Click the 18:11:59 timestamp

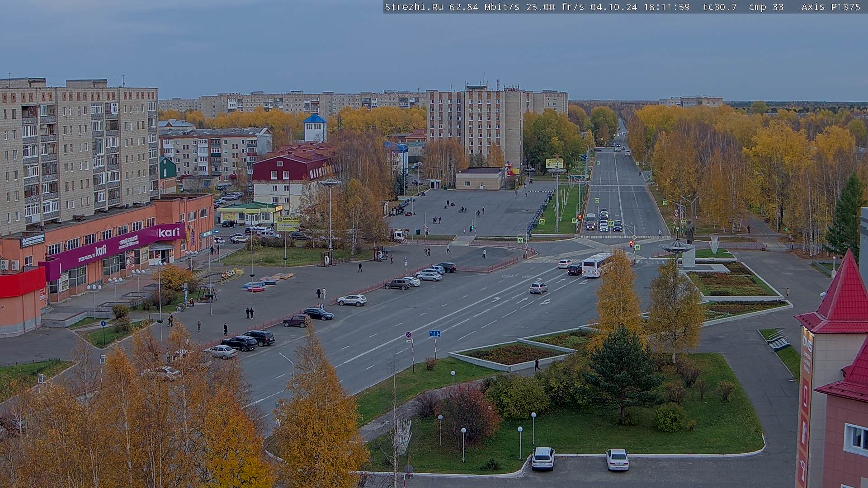tap(666, 7)
